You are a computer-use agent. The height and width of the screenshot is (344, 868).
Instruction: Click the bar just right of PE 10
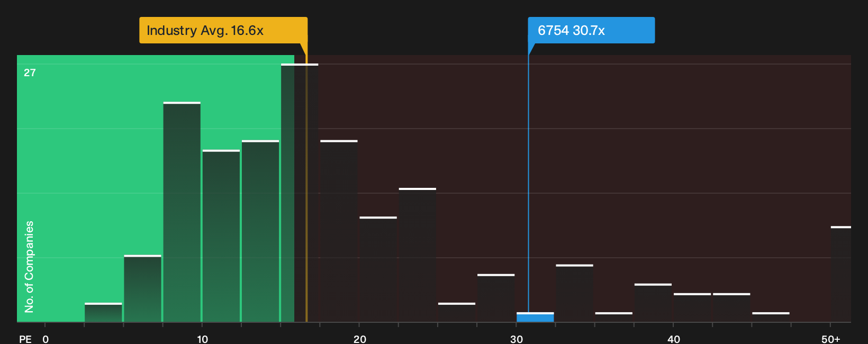click(221, 236)
